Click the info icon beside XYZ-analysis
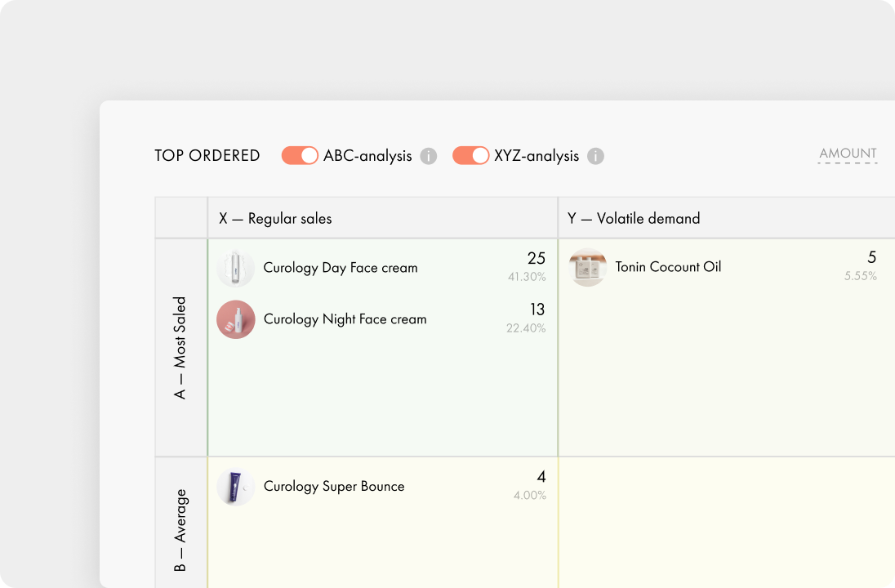Viewport: 895px width, 588px height. [596, 156]
